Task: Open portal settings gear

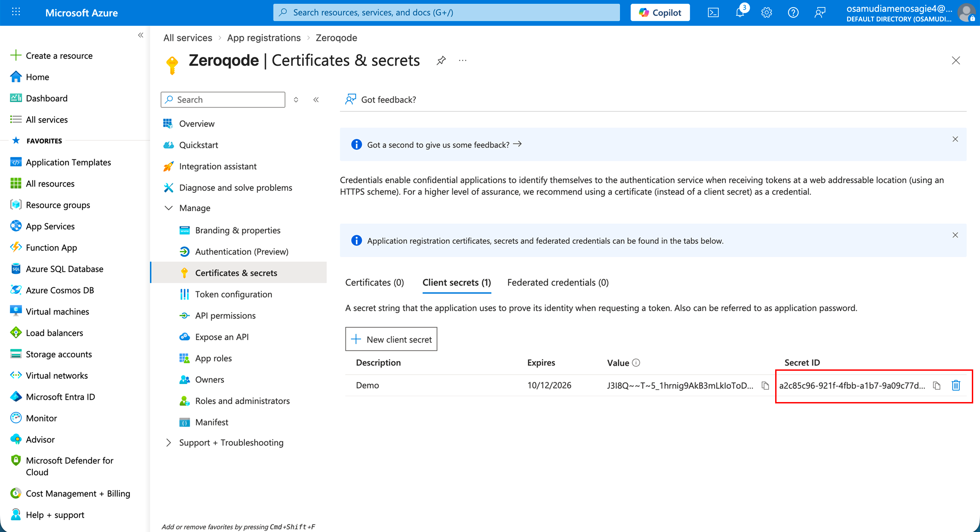Action: click(766, 13)
